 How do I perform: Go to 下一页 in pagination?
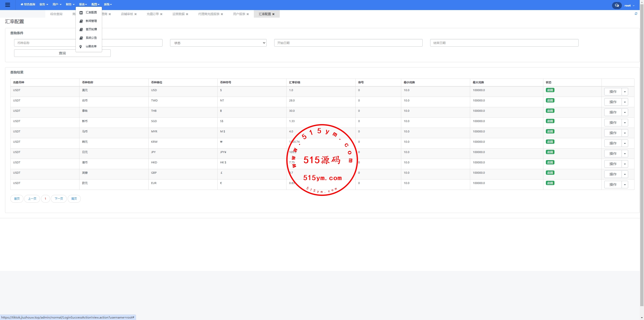click(59, 199)
